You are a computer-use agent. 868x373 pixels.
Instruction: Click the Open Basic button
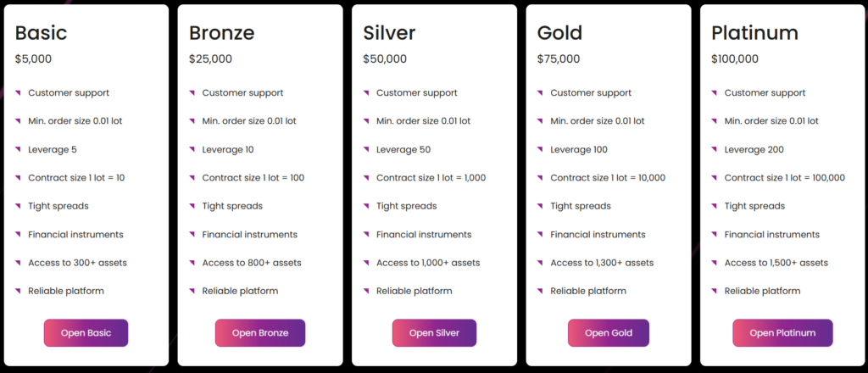pos(86,333)
